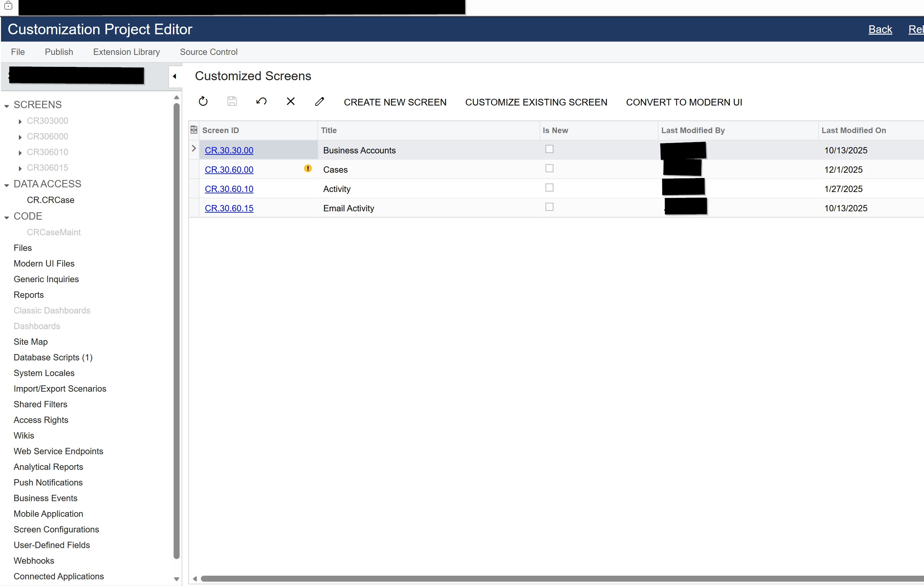
Task: Click the undo cancel arrow icon
Action: 261,101
